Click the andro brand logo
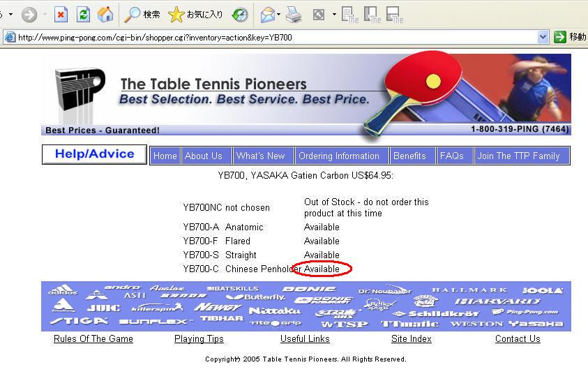Viewport: 588px width, 381px height. pyautogui.click(x=122, y=287)
